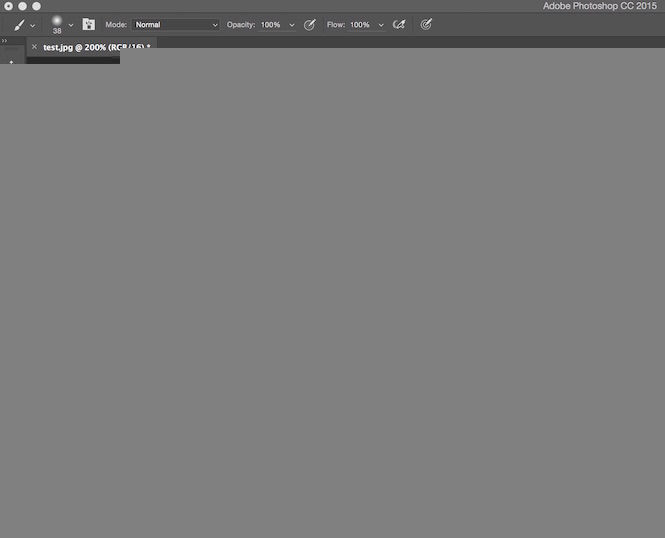The image size is (665, 538).
Task: Toggle pressure for opacity icon
Action: coord(310,25)
